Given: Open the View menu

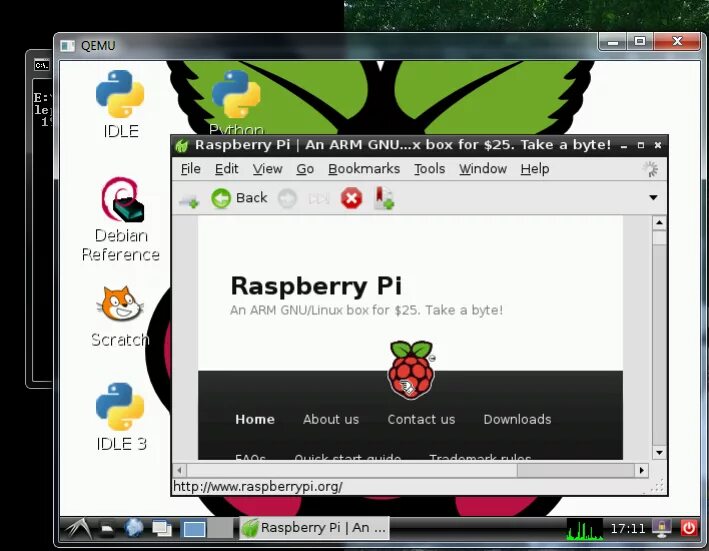Looking at the screenshot, I should tap(267, 169).
